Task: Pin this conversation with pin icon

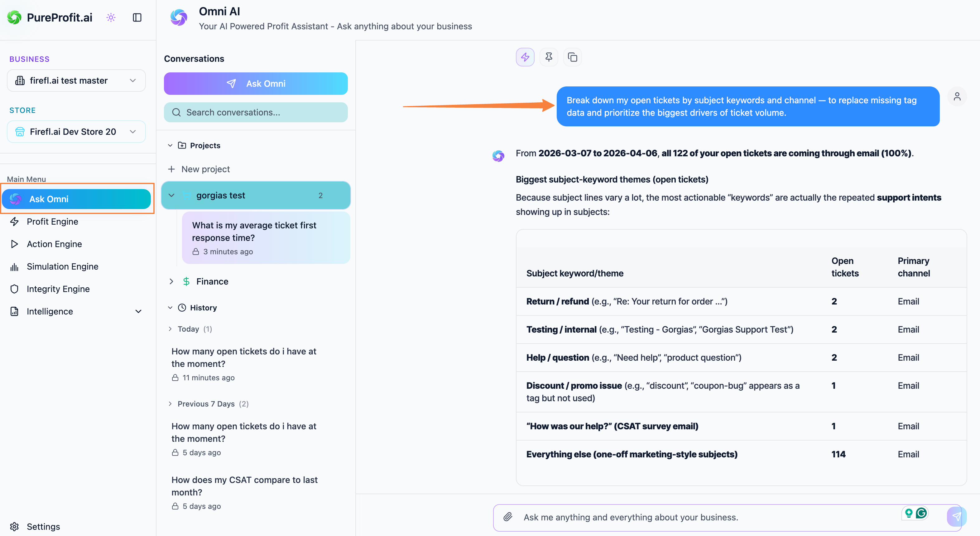Action: click(549, 57)
